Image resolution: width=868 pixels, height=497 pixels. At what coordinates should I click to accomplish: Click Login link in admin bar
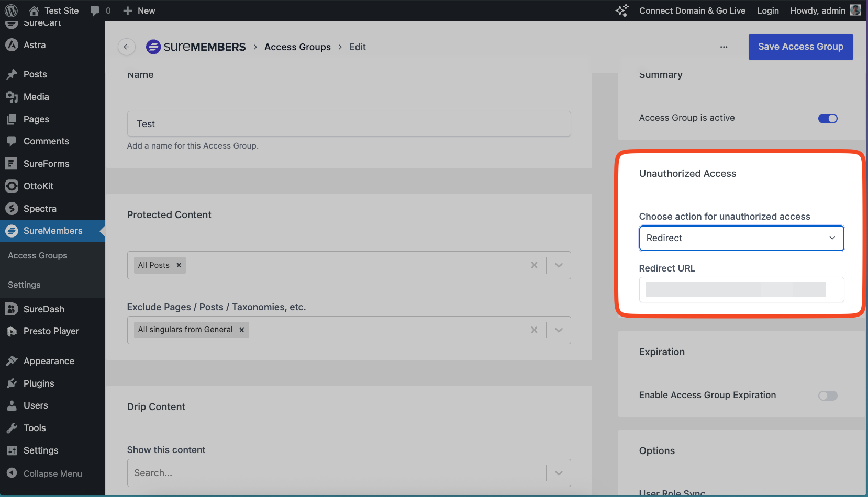pyautogui.click(x=768, y=10)
